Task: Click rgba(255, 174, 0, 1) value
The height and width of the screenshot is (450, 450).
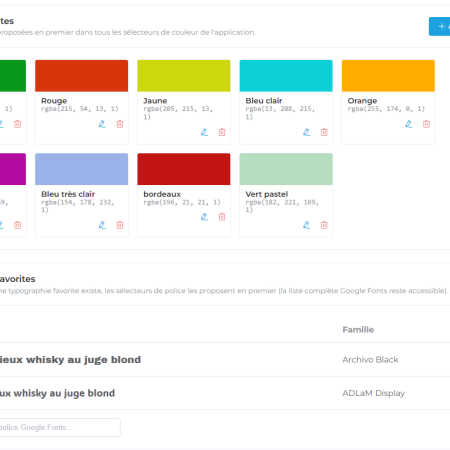Action: 386,109
